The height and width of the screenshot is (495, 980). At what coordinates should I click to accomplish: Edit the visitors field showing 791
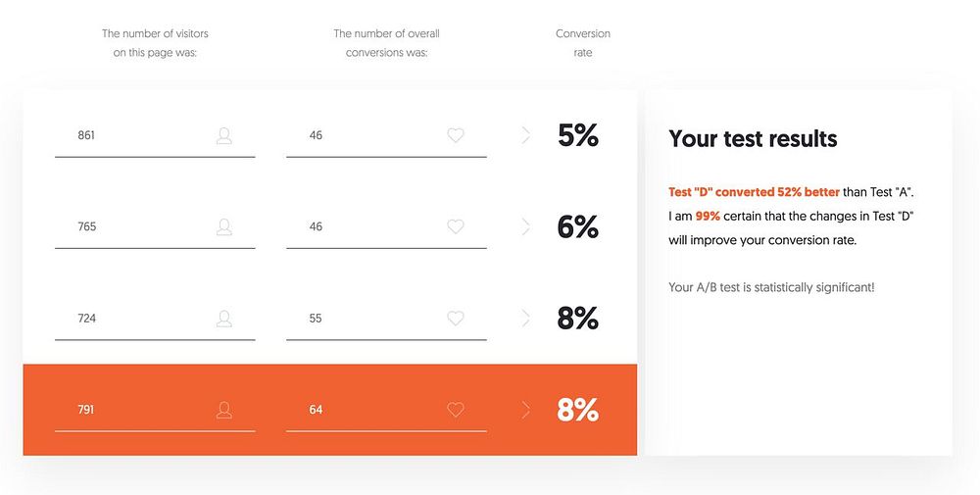(137, 410)
